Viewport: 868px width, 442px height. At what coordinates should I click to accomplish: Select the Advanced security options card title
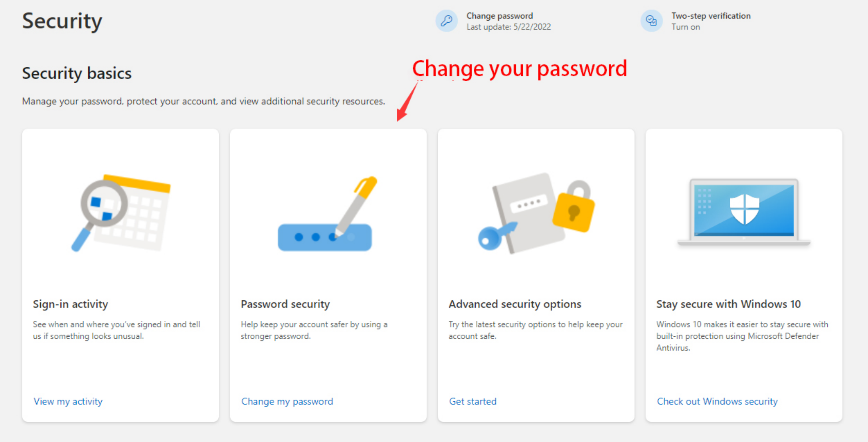[x=515, y=304]
